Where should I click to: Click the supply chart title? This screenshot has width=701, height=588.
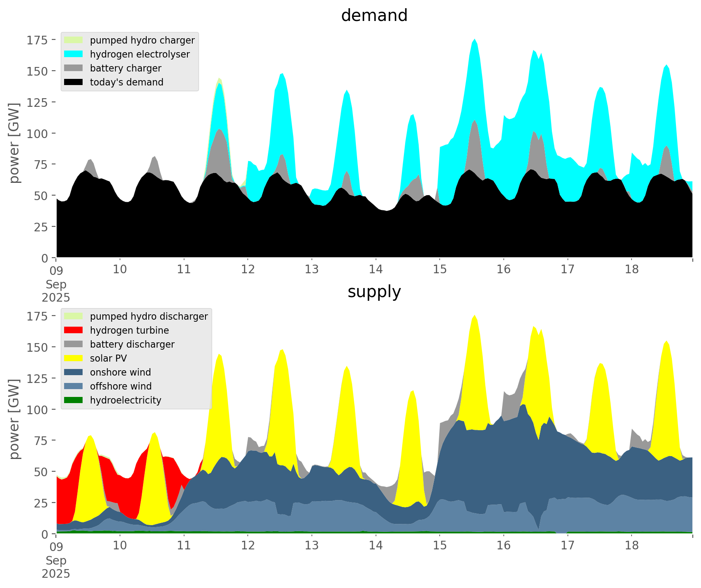pos(374,292)
